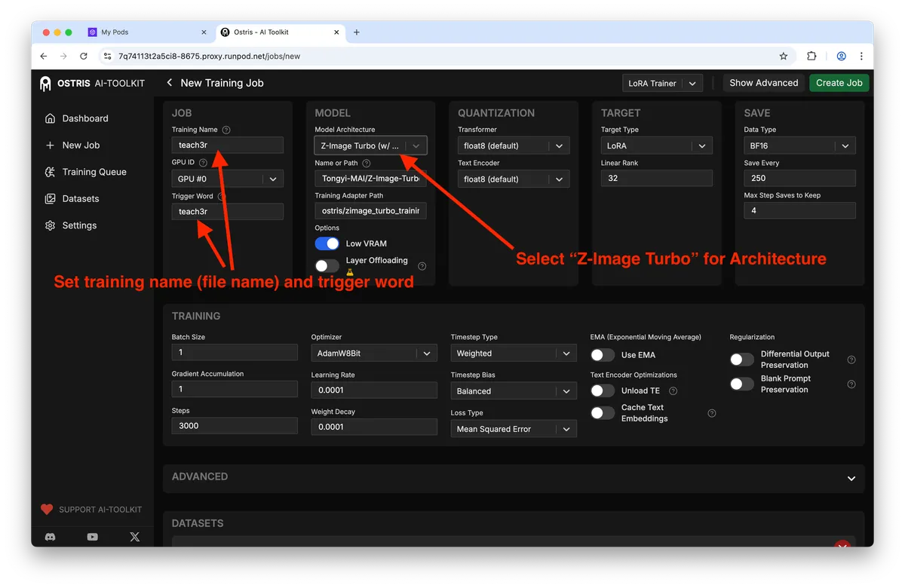Open the Optimizer dropdown showing AdamW8Bit
Image resolution: width=905 pixels, height=588 pixels.
373,352
